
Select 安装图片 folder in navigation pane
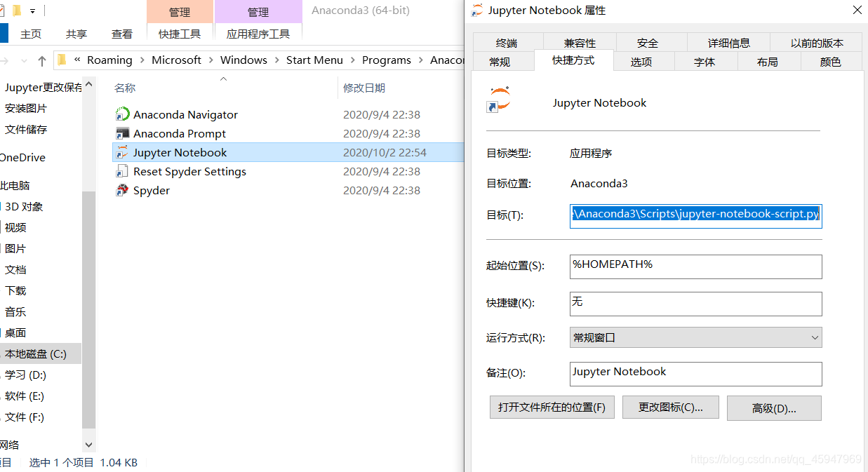26,108
